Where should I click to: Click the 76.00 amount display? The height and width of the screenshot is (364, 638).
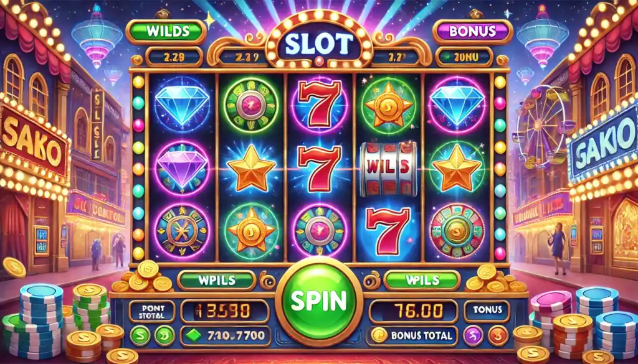pos(413,312)
